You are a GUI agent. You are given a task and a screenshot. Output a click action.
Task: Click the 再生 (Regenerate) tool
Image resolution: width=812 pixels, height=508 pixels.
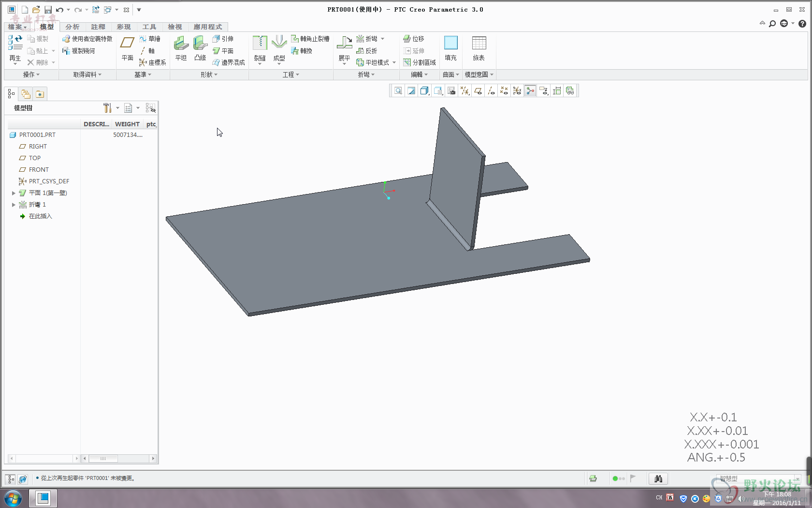(x=15, y=49)
